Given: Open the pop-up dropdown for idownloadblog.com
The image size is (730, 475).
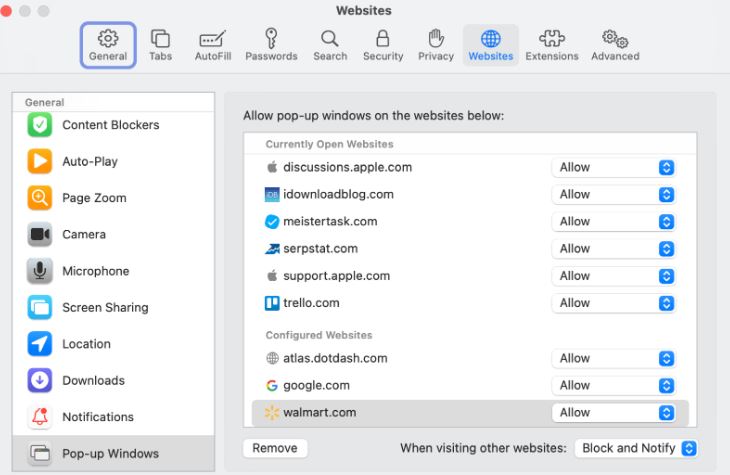Looking at the screenshot, I should pyautogui.click(x=613, y=194).
